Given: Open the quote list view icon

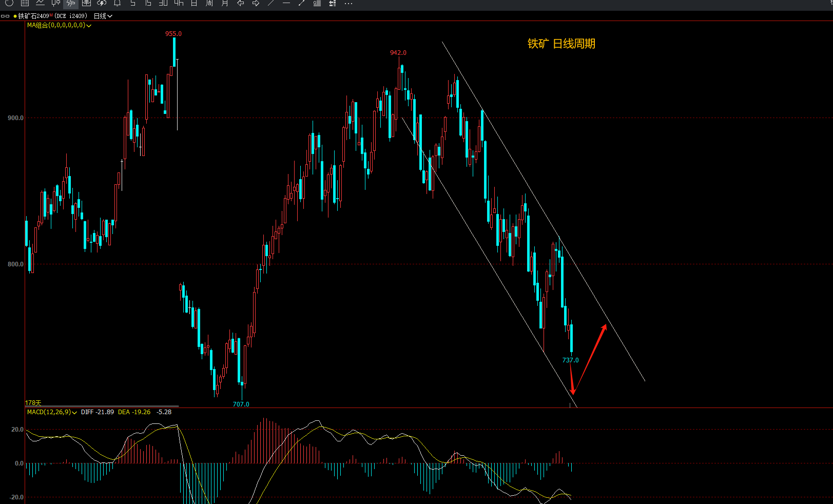Looking at the screenshot, I should click(25, 3).
